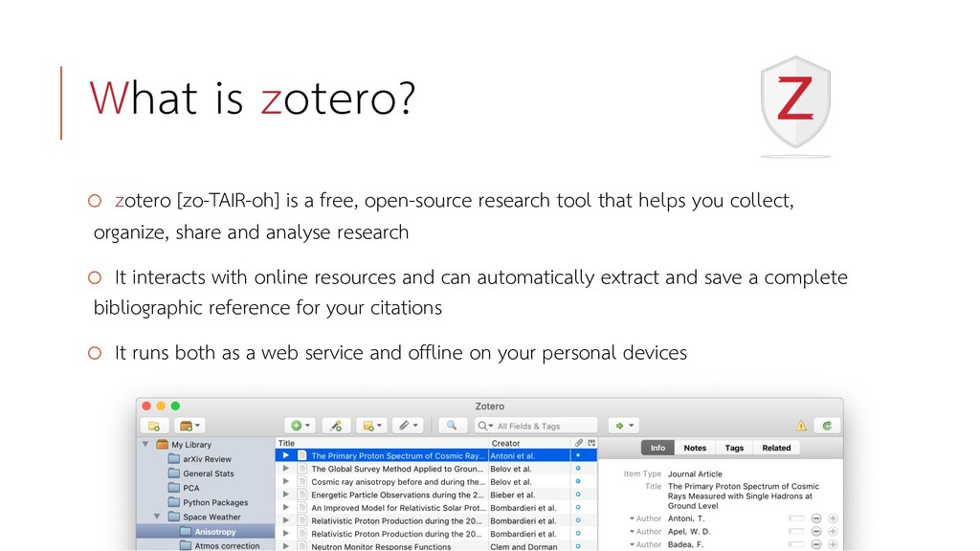Image resolution: width=980 pixels, height=551 pixels.
Task: Click the green Sync refresh button
Action: click(x=827, y=426)
